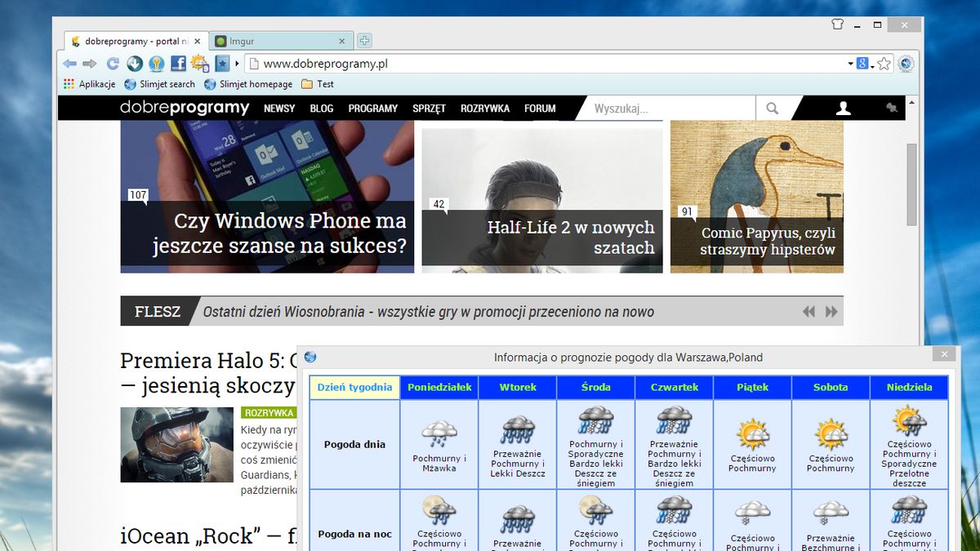Click the Piątek column header
980x551 pixels.
click(752, 387)
